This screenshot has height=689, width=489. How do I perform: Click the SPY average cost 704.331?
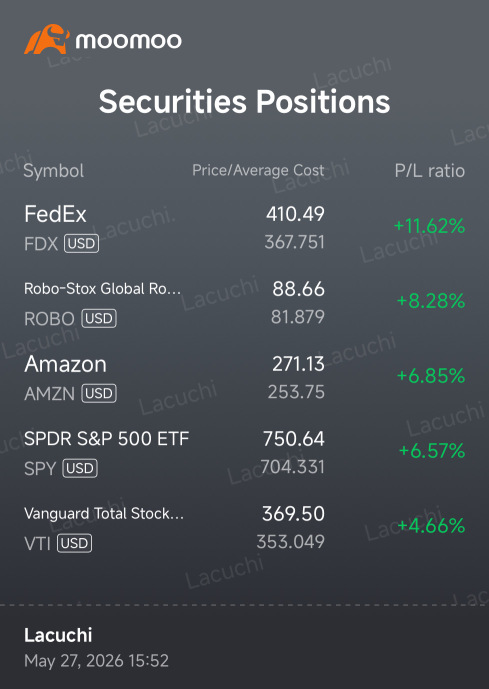[292, 467]
